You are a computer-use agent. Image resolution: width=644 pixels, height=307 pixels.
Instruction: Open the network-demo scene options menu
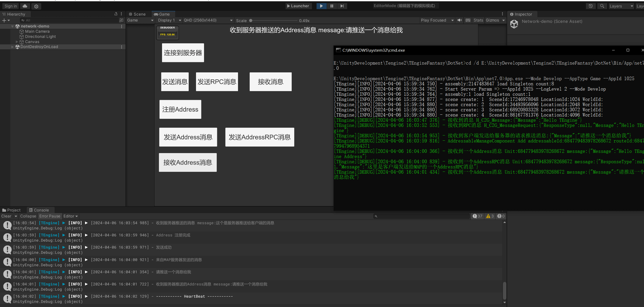pyautogui.click(x=122, y=26)
